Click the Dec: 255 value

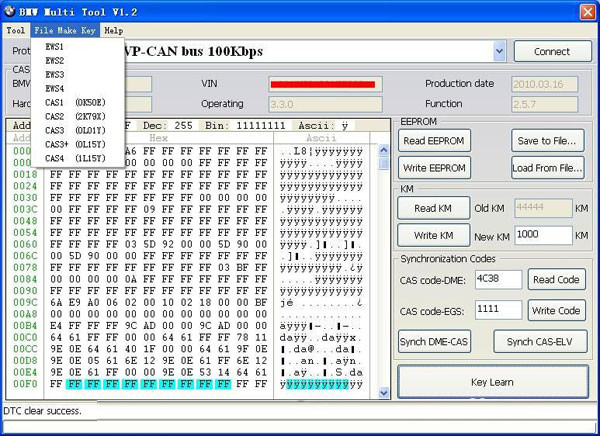[168, 126]
